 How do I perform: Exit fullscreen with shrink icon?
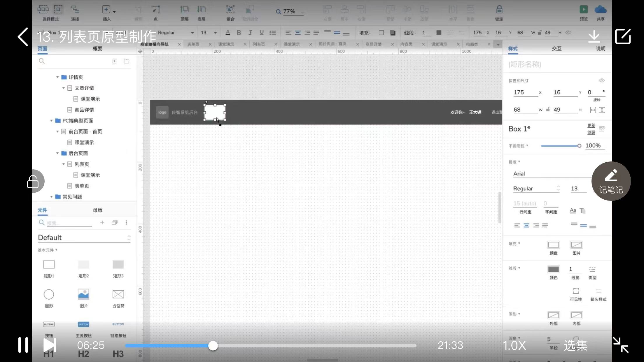click(620, 345)
